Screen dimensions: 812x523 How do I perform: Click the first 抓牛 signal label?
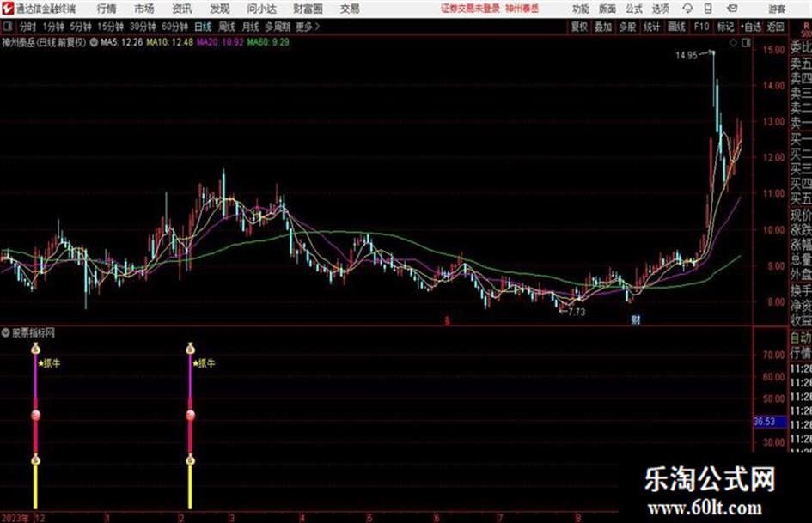point(50,363)
